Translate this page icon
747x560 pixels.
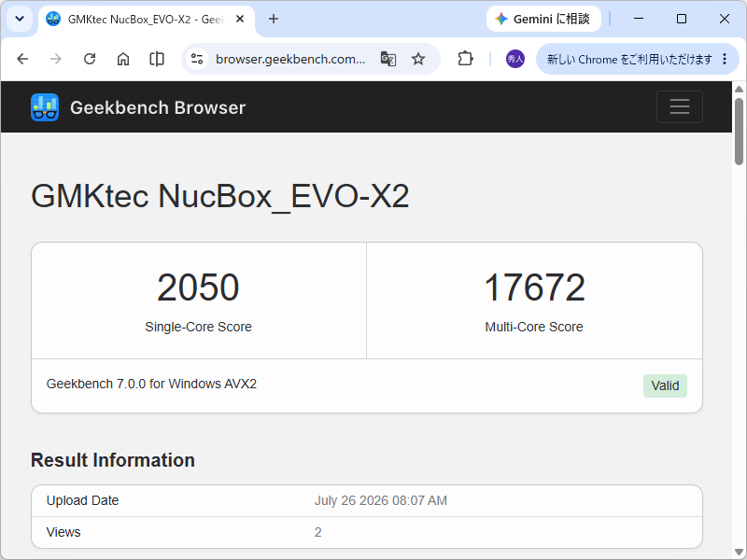[x=388, y=59]
